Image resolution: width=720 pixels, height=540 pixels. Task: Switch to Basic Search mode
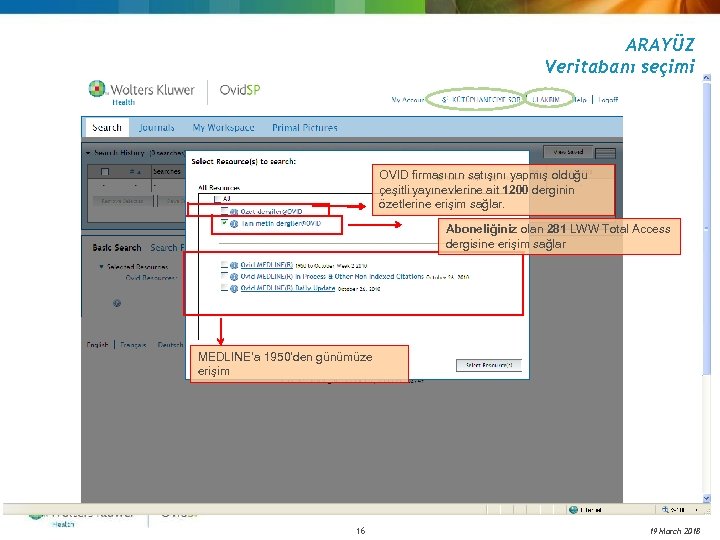117,248
